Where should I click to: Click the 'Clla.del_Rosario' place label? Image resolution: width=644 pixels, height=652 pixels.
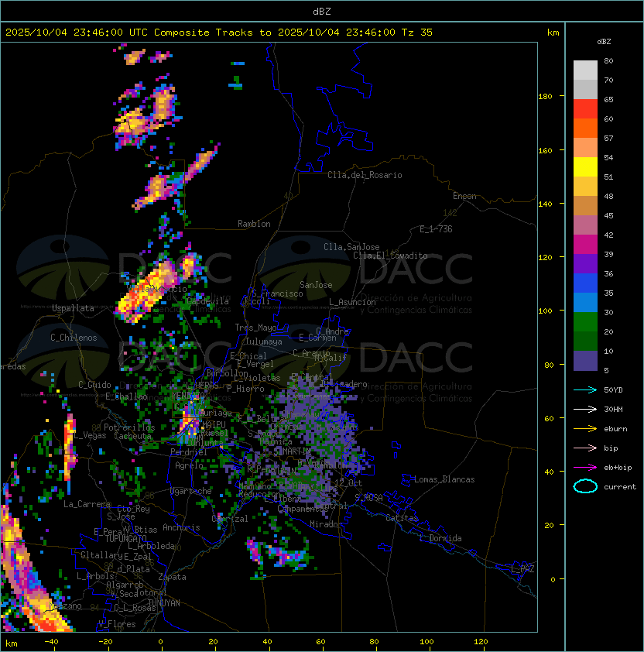(365, 175)
